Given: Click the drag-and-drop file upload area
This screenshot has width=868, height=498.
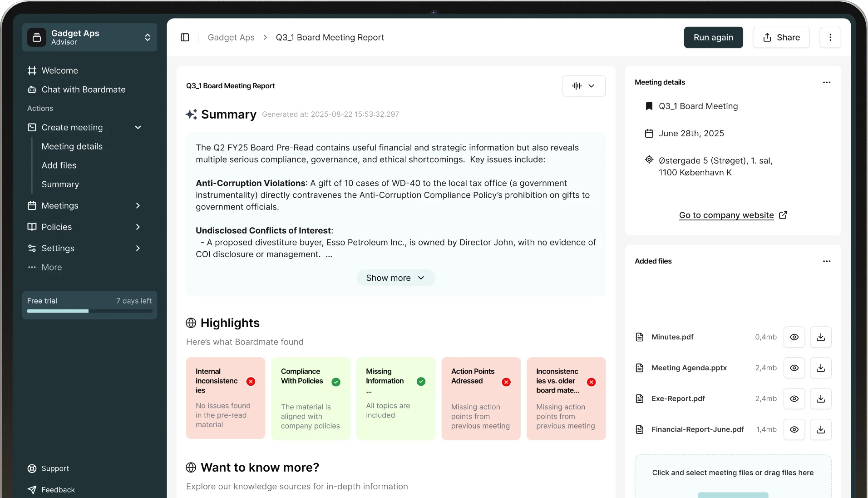Looking at the screenshot, I should tap(732, 473).
